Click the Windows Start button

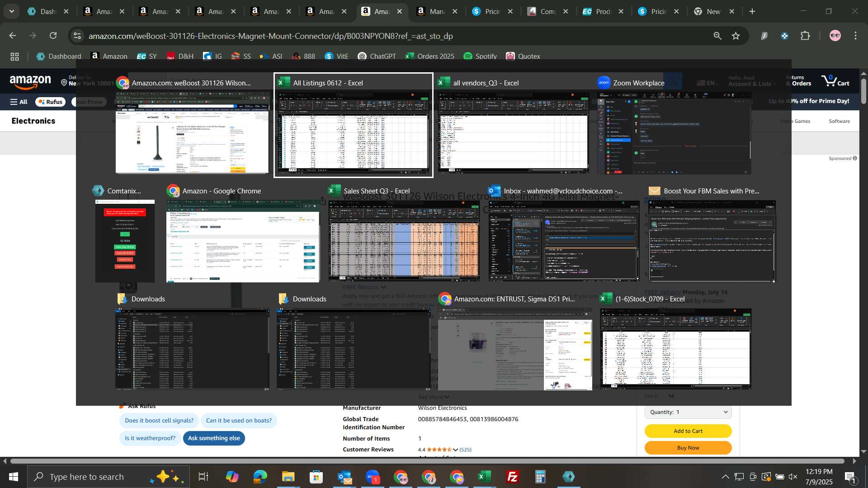tap(13, 477)
